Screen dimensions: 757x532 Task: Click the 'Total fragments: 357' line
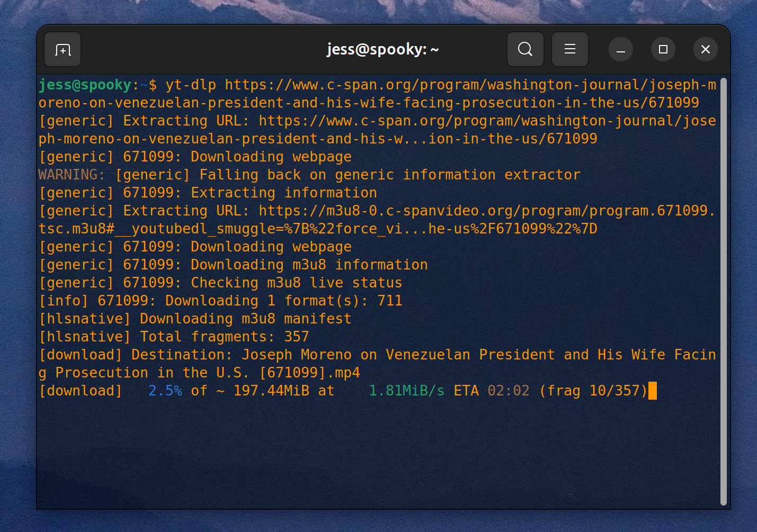(x=174, y=337)
